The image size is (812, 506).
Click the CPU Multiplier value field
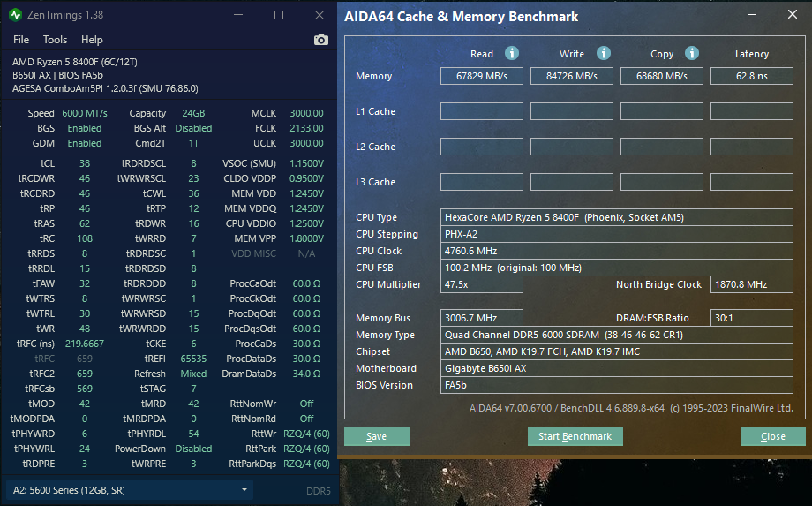click(482, 284)
